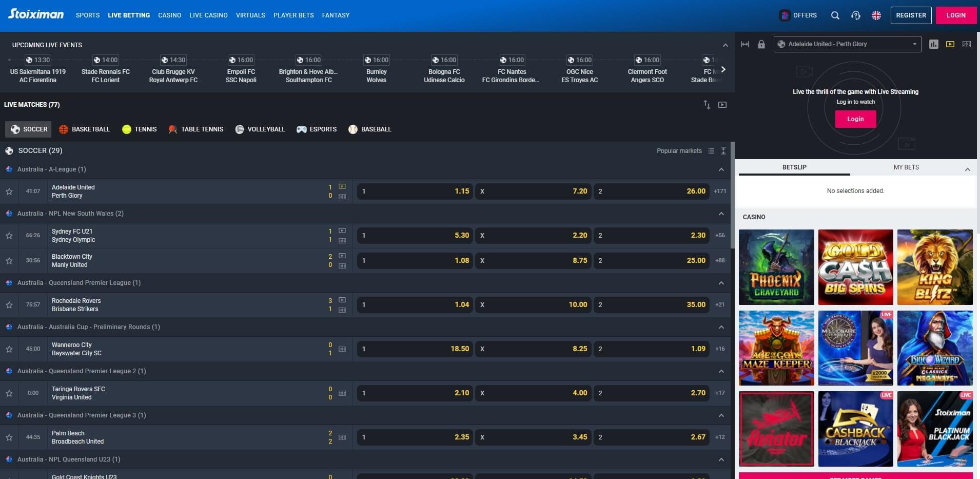980x479 pixels.
Task: Open the UK flag language selector
Action: [875, 15]
